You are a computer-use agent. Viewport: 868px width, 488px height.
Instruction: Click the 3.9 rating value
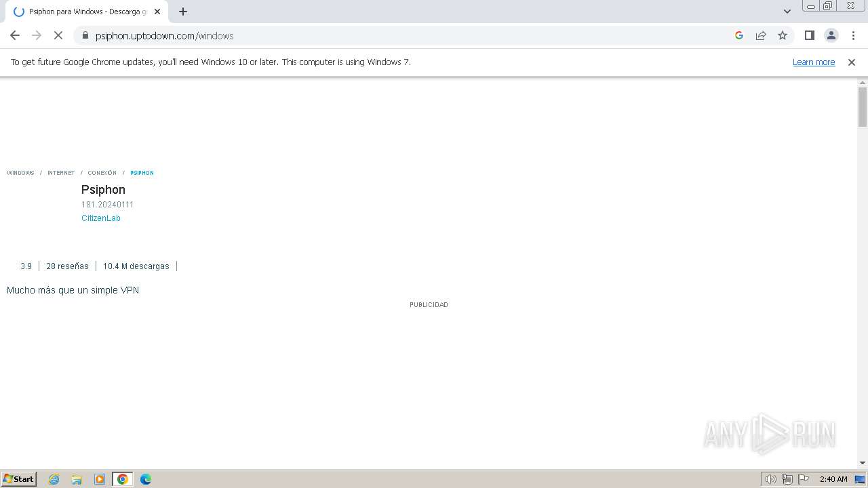(26, 266)
